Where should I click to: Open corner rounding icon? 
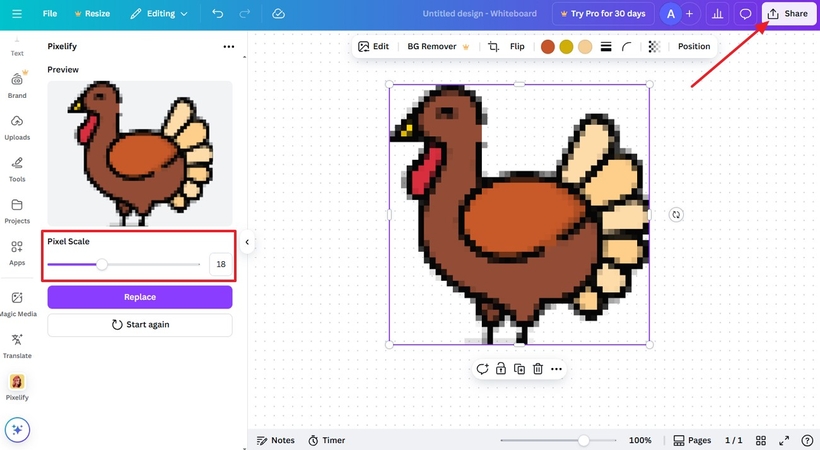(x=627, y=47)
